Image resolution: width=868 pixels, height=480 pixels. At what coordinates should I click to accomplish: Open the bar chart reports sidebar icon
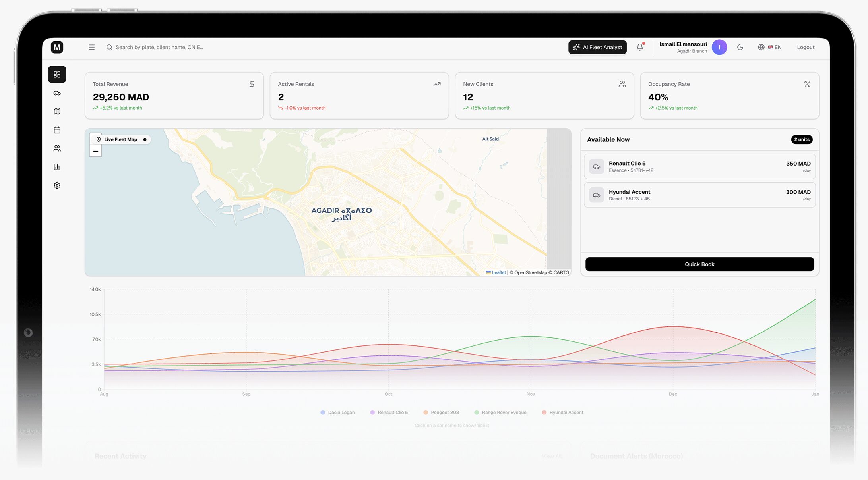click(x=57, y=167)
